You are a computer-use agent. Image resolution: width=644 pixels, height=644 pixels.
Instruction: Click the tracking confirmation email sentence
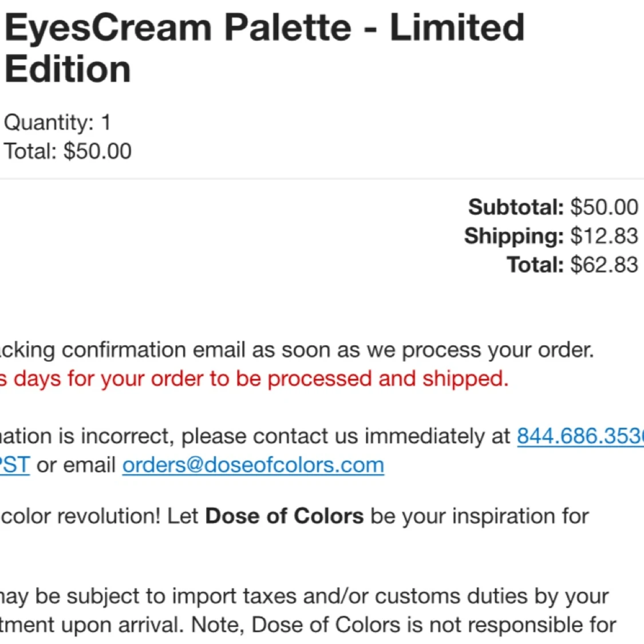point(298,350)
